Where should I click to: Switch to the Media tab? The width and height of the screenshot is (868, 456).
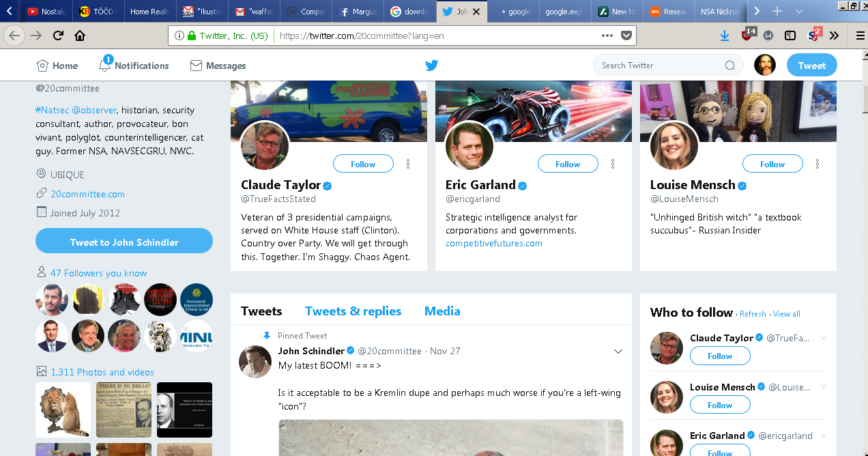[x=442, y=311]
